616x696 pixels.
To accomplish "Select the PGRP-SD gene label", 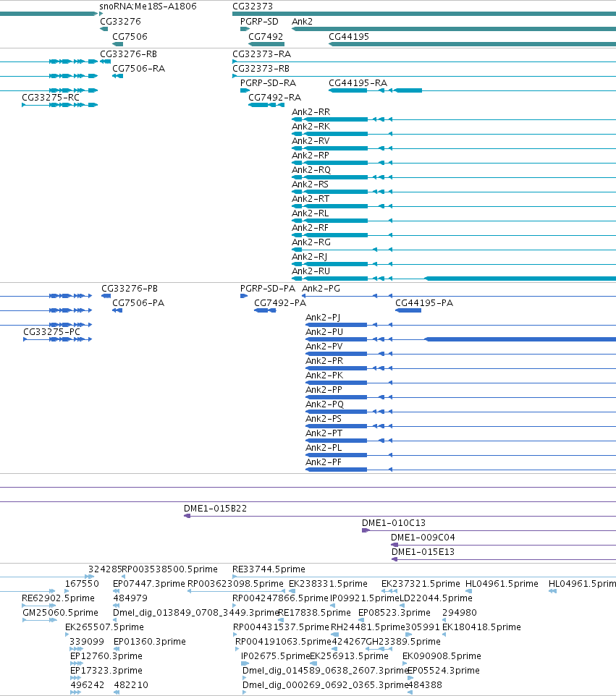I will [259, 22].
